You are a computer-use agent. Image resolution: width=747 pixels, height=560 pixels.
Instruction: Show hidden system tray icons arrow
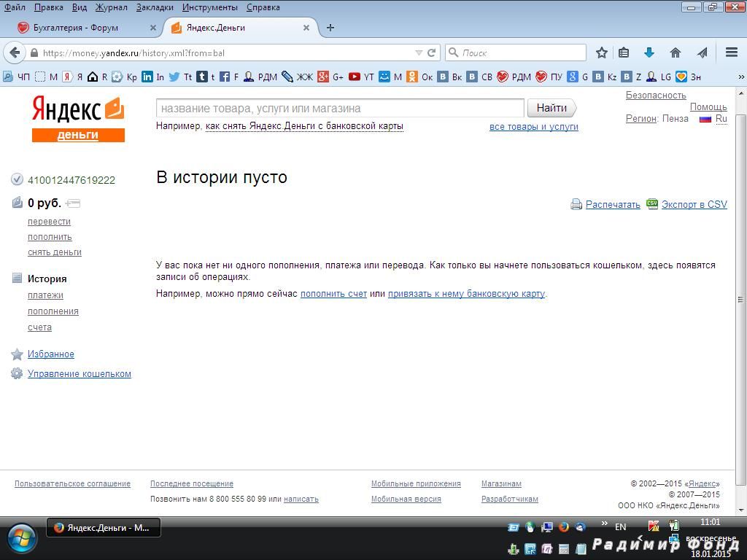click(x=640, y=537)
